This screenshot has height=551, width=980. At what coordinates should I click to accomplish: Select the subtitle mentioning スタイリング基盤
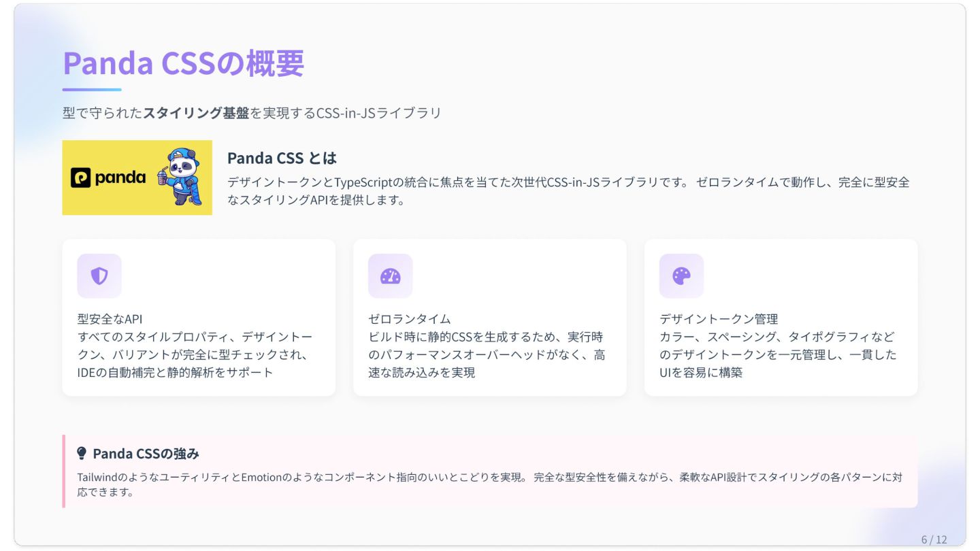252,113
